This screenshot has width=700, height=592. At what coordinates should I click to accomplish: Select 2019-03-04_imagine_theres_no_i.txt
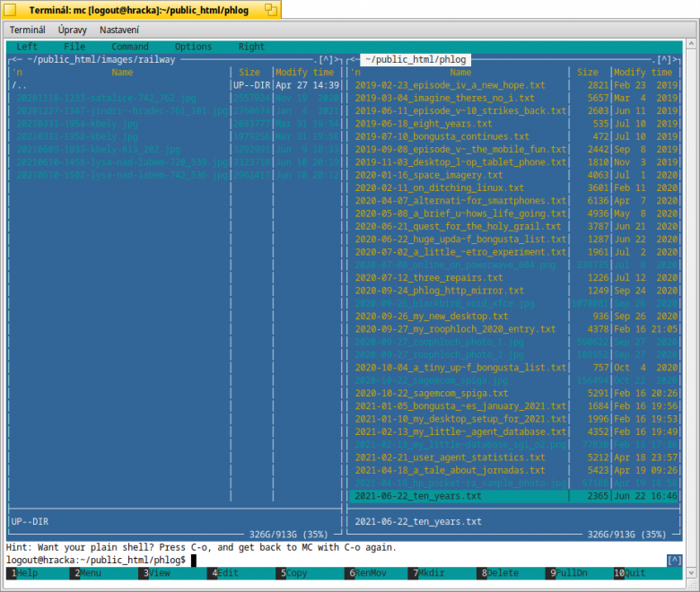click(513, 98)
